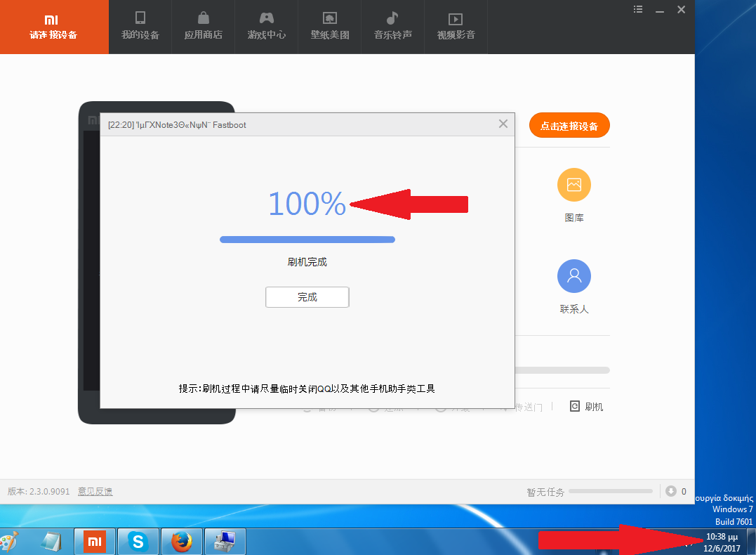Click the 完成 button in flash dialog

click(x=307, y=296)
